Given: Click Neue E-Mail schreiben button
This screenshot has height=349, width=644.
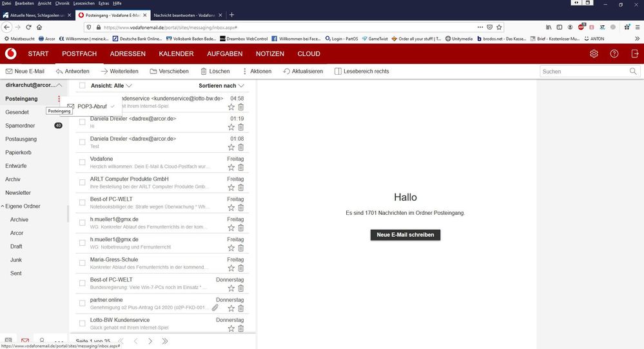Looking at the screenshot, I should coord(405,235).
